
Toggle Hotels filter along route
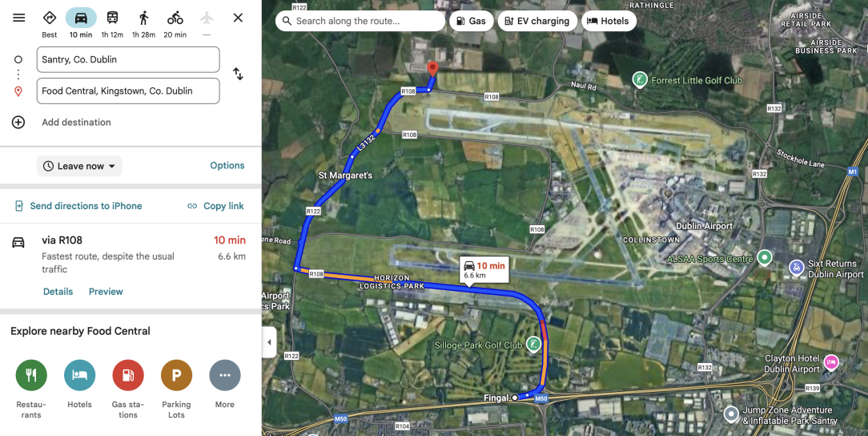[609, 21]
